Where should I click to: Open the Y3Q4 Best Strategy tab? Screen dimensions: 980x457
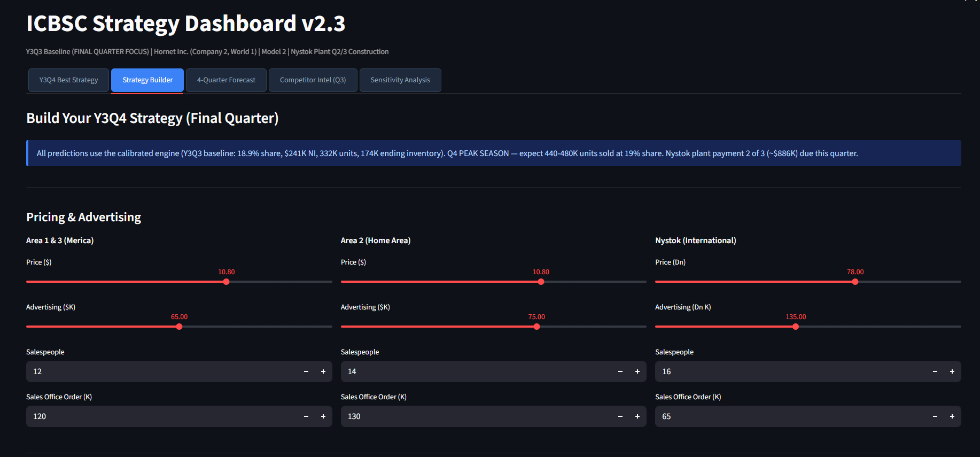[68, 80]
